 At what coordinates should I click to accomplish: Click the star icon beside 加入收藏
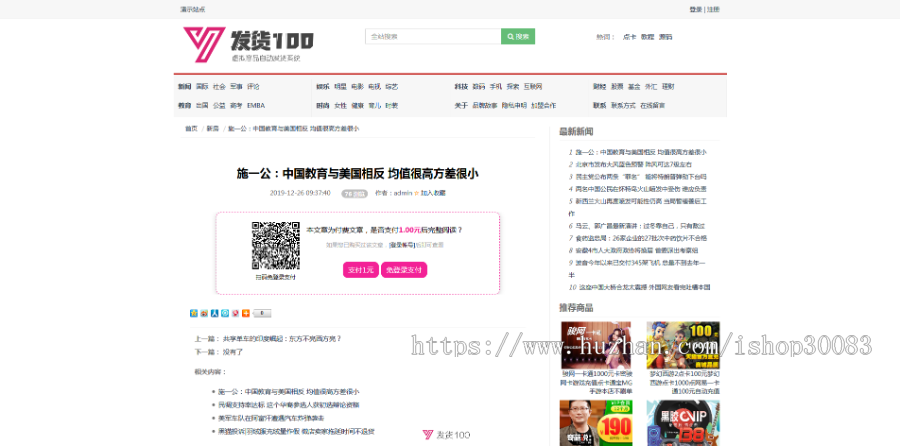point(416,193)
